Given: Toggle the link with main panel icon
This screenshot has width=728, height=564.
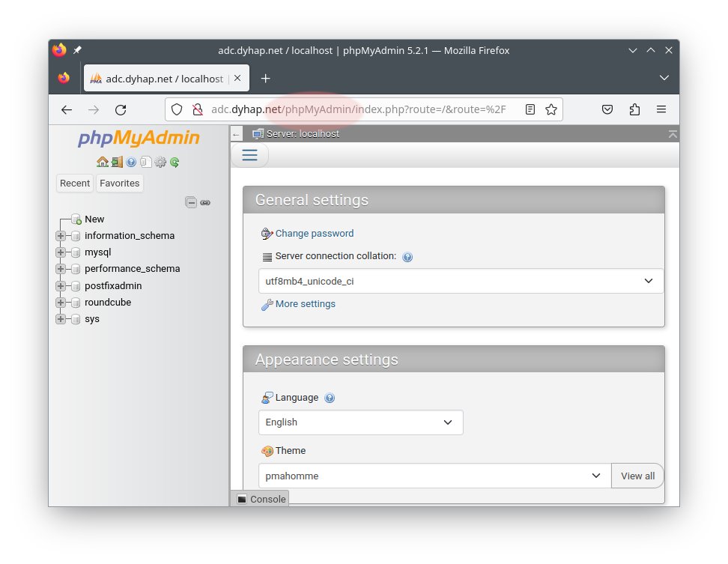Looking at the screenshot, I should (205, 202).
